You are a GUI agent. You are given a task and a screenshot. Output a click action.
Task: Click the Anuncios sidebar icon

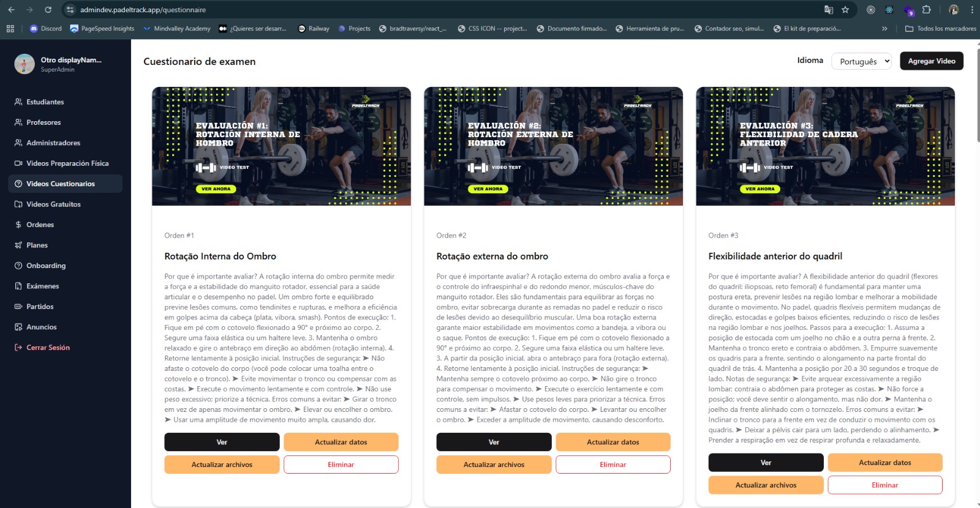[18, 327]
